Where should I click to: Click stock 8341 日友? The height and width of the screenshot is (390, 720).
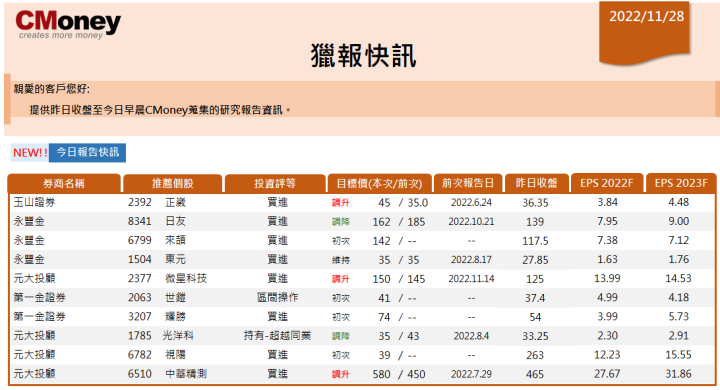(x=157, y=221)
